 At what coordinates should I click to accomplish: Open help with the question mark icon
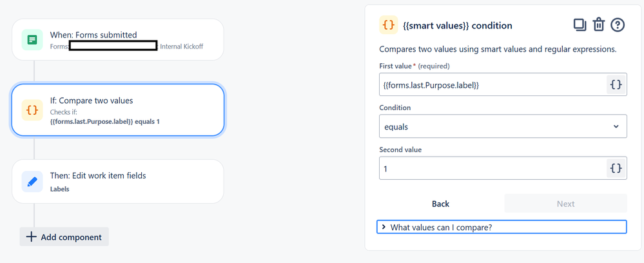(x=618, y=25)
